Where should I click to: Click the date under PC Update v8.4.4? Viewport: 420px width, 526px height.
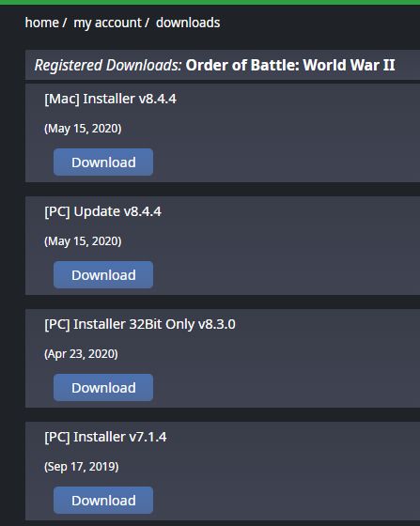coord(83,241)
